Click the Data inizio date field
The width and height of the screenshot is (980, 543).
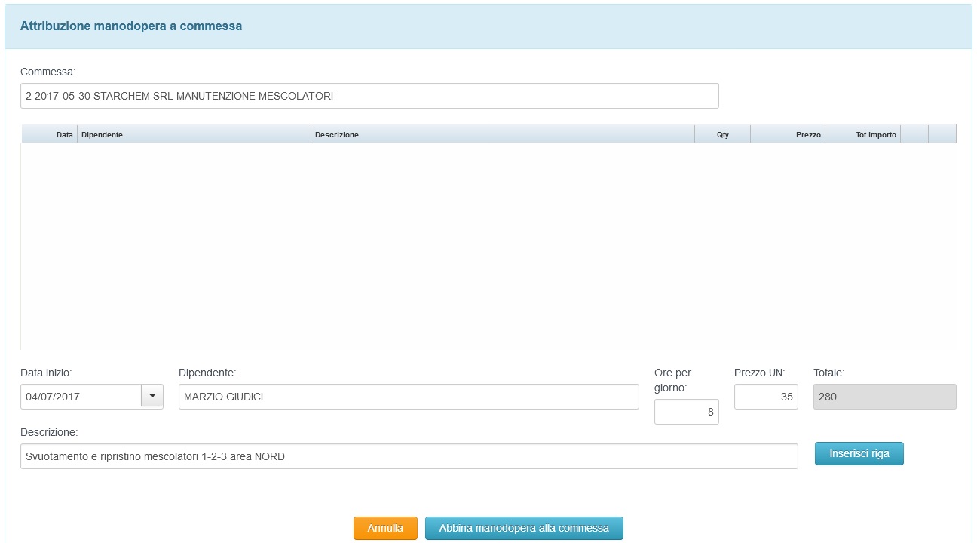[81, 397]
